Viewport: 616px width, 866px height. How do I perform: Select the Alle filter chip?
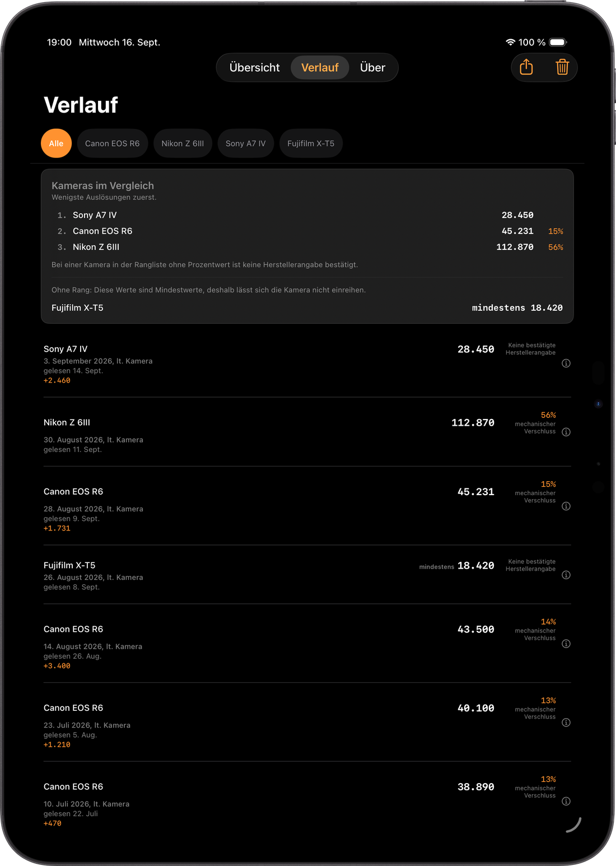56,143
